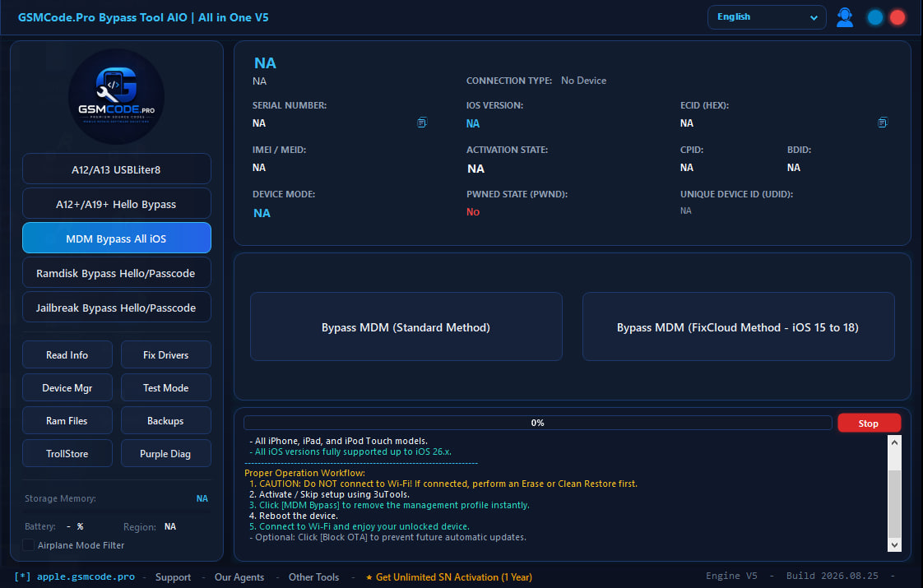Enable the Airplane Mode Filter checkbox
923x588 pixels.
pyautogui.click(x=28, y=545)
